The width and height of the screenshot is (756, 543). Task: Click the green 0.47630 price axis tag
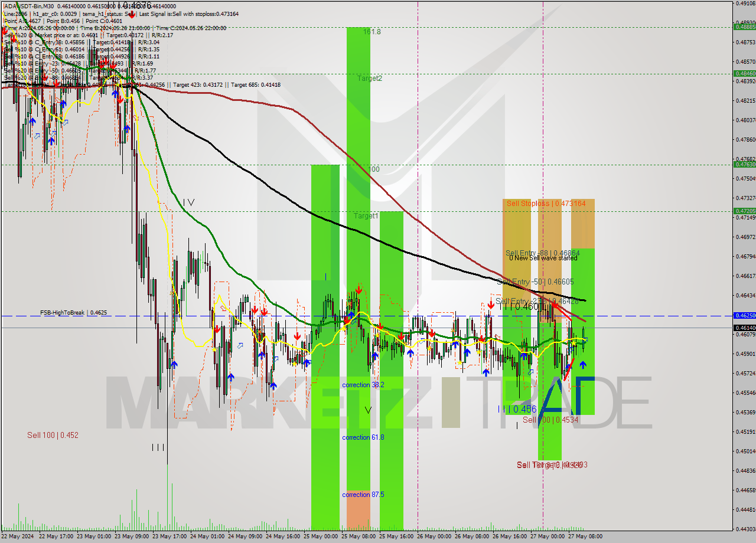[x=745, y=165]
